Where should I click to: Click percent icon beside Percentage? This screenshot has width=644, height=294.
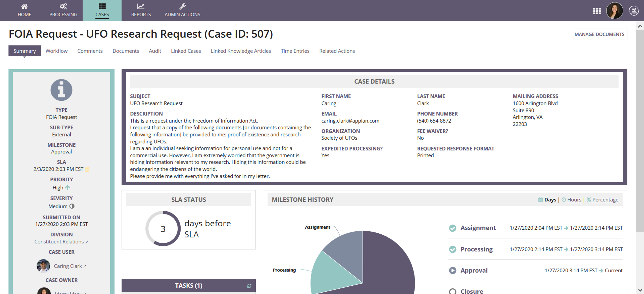coord(589,200)
